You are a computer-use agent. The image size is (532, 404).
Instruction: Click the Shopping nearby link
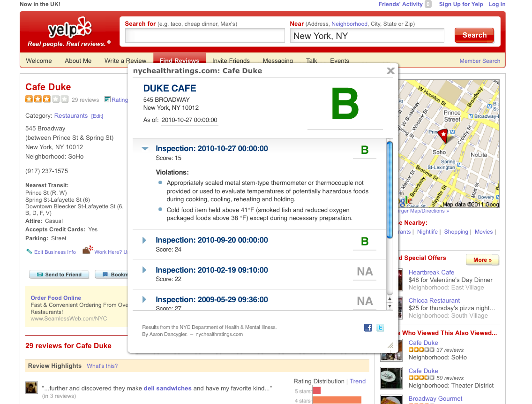(456, 232)
